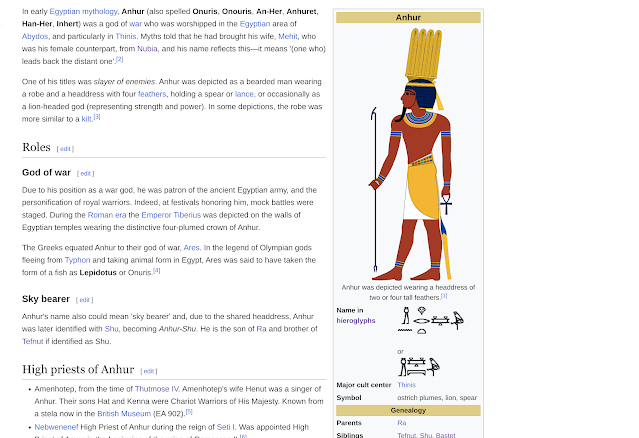Open the Anhur deity illustration
Screen dimensions: 639x438
pyautogui.click(x=408, y=154)
